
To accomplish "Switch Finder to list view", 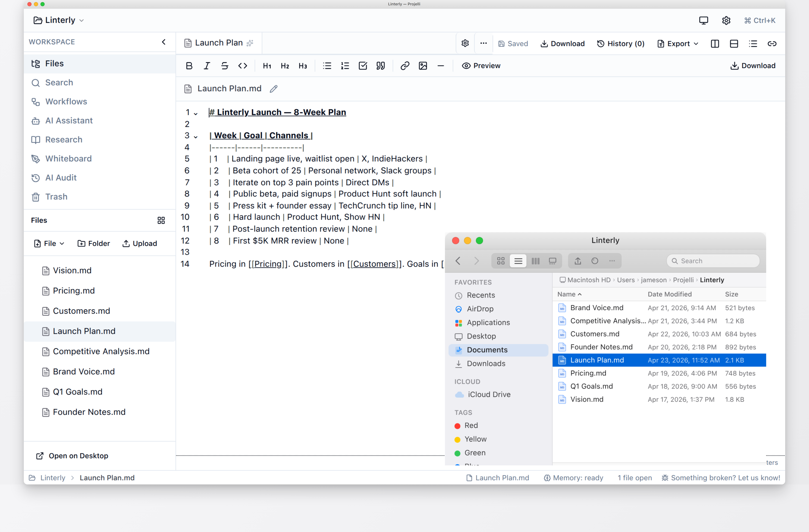I will click(518, 261).
